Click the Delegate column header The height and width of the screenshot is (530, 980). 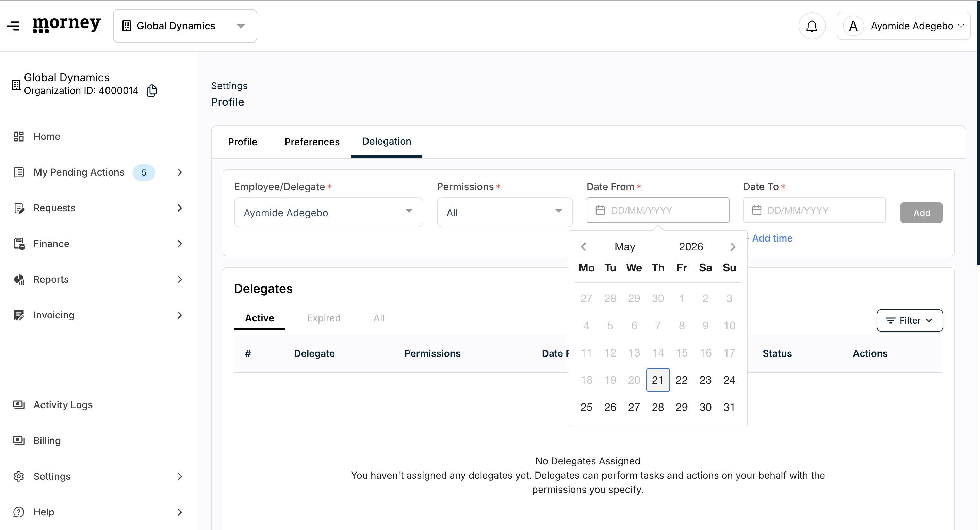[314, 353]
